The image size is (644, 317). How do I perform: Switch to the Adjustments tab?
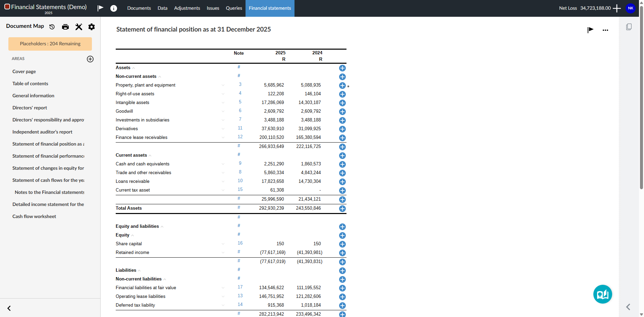click(187, 8)
